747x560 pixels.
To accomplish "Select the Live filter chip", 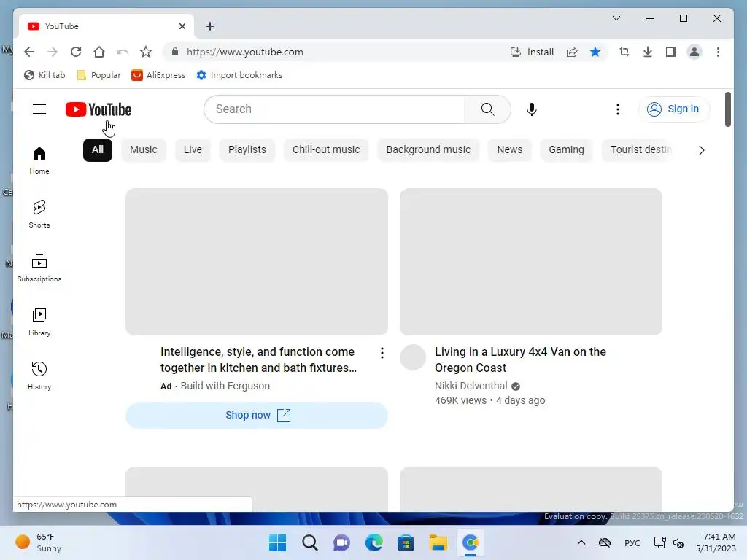I will click(193, 150).
